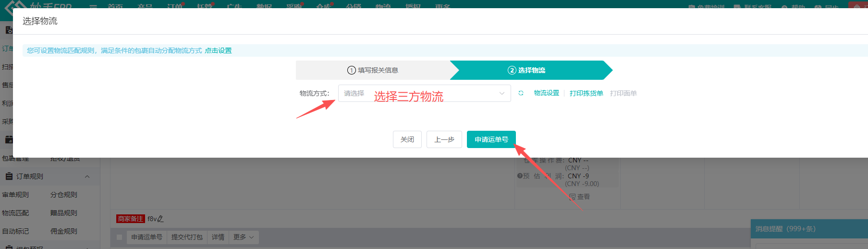This screenshot has height=249, width=868.
Task: Click the 打印面单 print label link
Action: coord(623,93)
